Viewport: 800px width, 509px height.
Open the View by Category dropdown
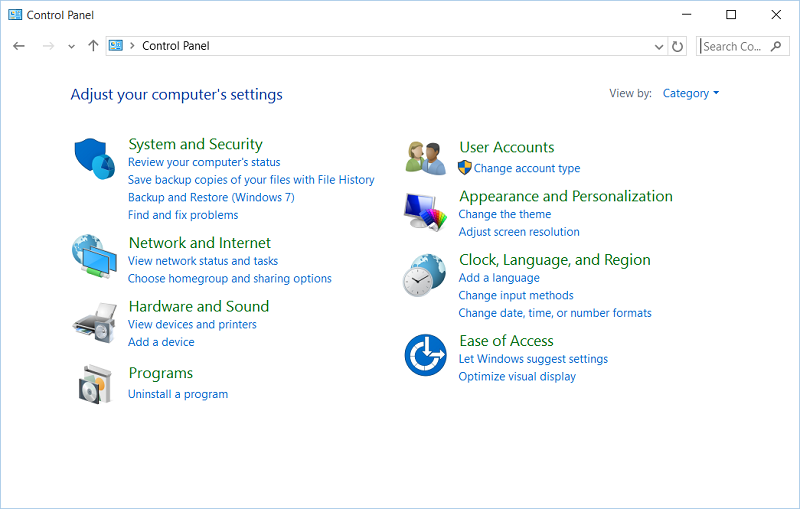pyautogui.click(x=690, y=94)
